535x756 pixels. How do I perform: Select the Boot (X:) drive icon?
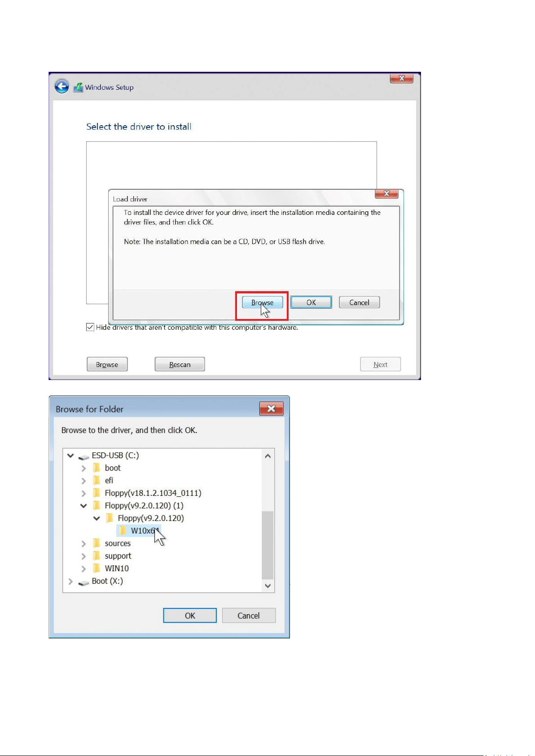click(83, 582)
